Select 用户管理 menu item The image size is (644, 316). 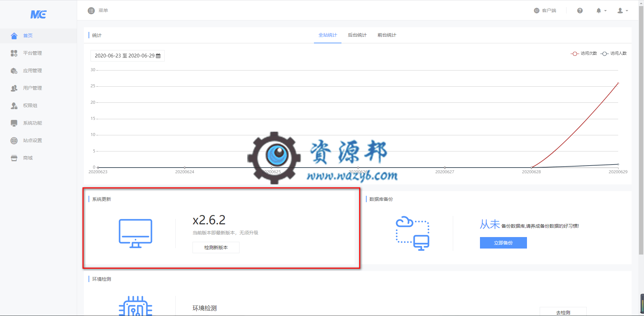39,88
